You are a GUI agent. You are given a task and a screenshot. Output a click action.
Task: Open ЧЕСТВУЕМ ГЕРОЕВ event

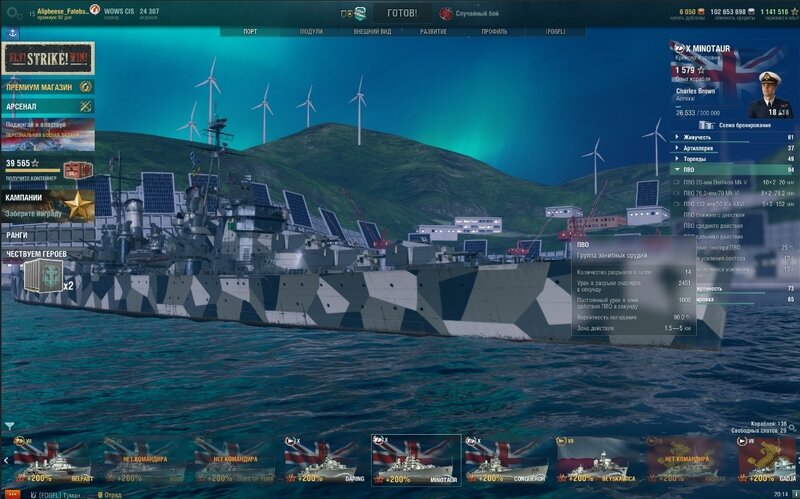click(48, 254)
